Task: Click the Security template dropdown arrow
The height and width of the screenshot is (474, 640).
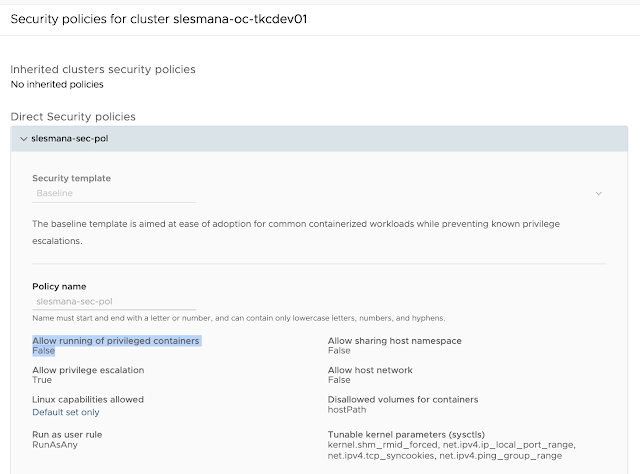Action: tap(599, 192)
